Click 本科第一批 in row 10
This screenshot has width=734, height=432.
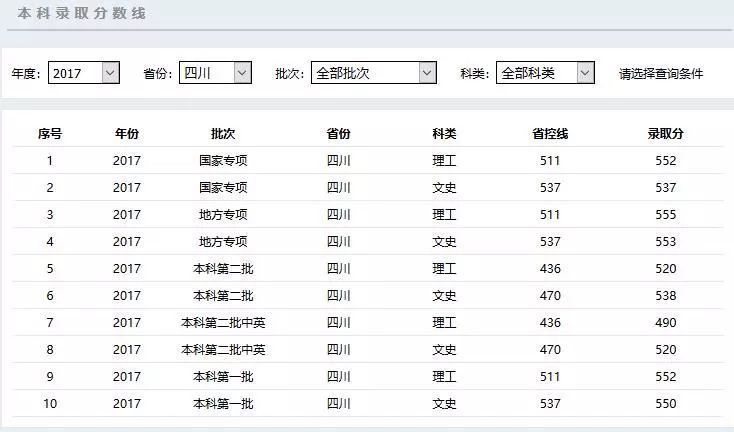(223, 404)
